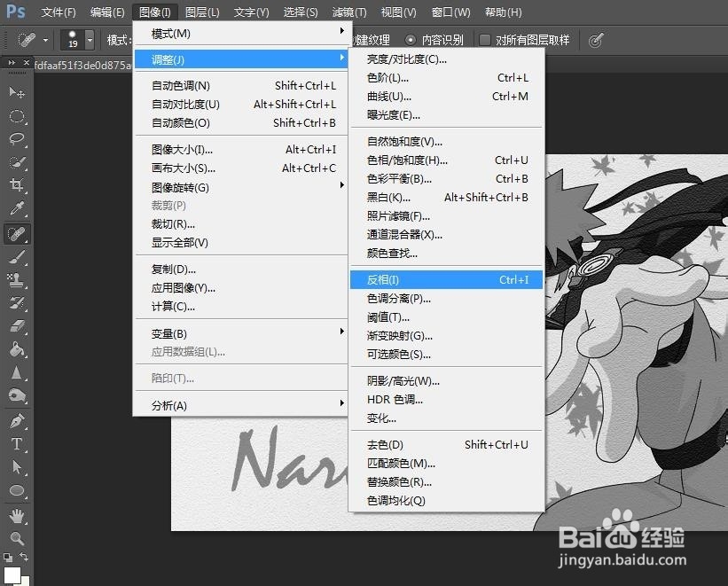Choose 去色(D) menu entry
This screenshot has width=728, height=586.
[x=447, y=444]
